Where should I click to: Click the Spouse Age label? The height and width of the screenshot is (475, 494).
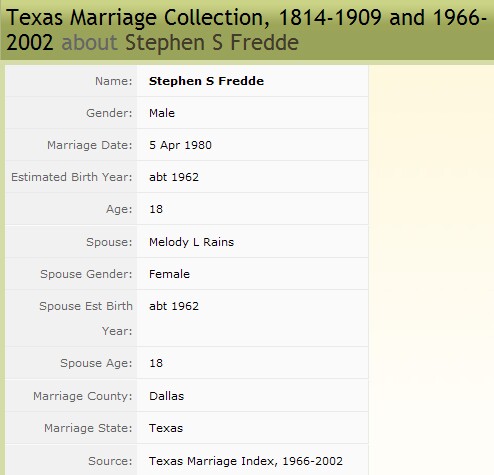click(x=96, y=363)
